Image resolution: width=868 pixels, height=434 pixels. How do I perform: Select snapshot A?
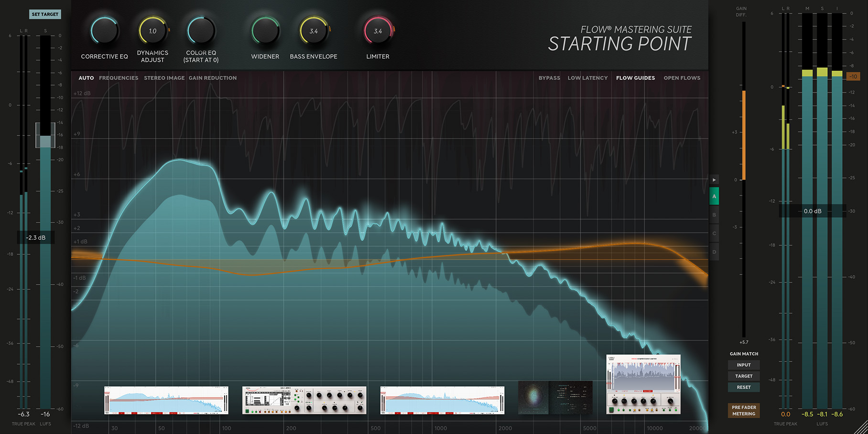pos(714,196)
